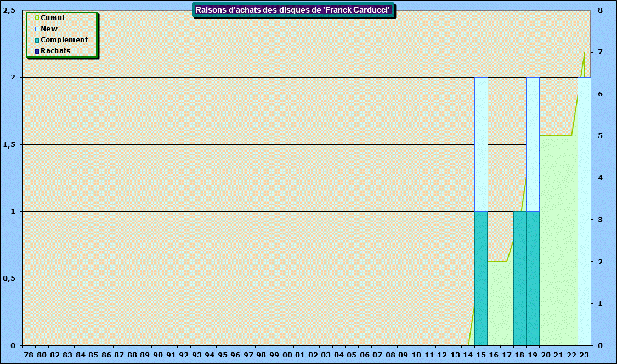Click the left axis value '2,5'

click(x=9, y=10)
